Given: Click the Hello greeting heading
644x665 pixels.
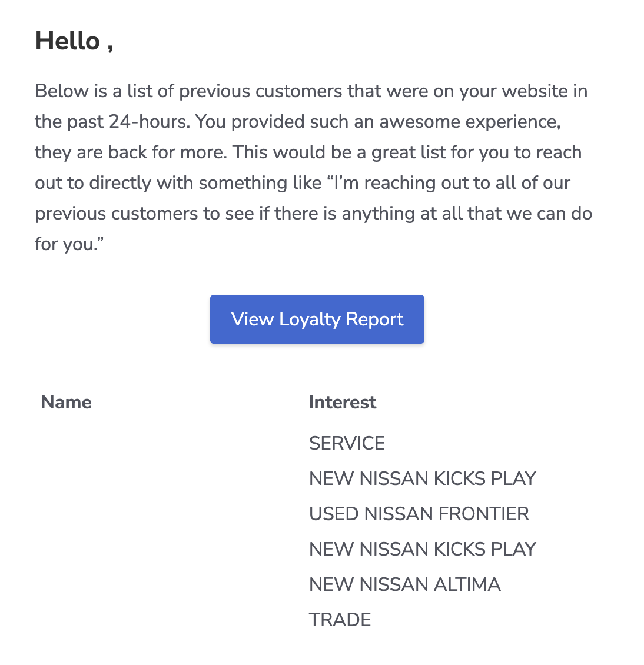Looking at the screenshot, I should 74,41.
